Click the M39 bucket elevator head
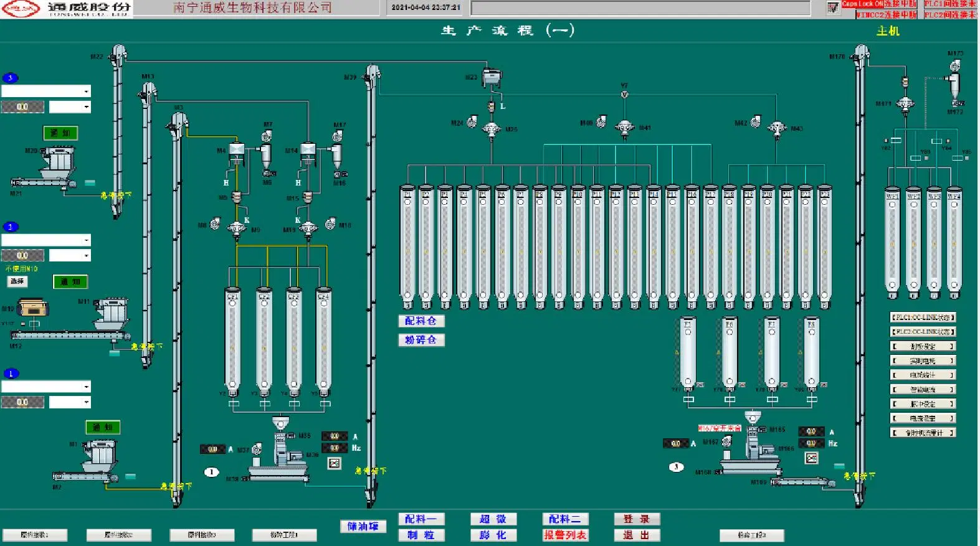This screenshot has height=546, width=980. click(x=372, y=75)
